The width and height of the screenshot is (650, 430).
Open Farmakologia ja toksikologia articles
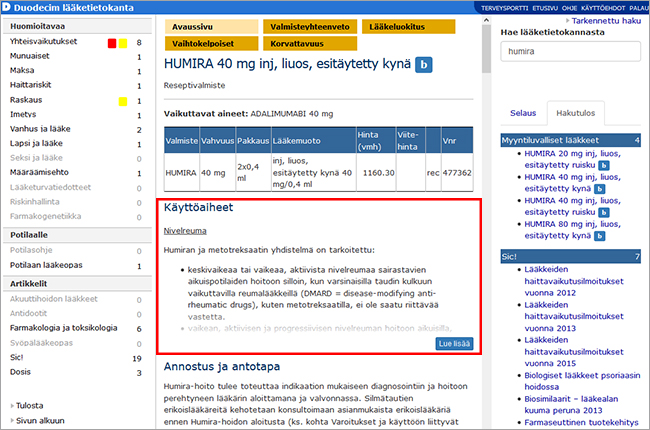(x=63, y=328)
